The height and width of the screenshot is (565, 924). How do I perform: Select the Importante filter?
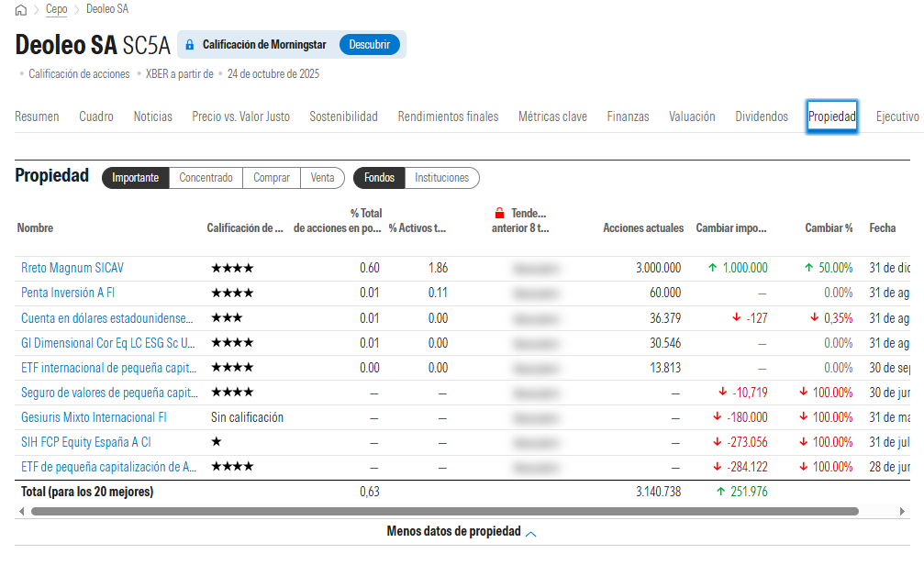pyautogui.click(x=136, y=178)
